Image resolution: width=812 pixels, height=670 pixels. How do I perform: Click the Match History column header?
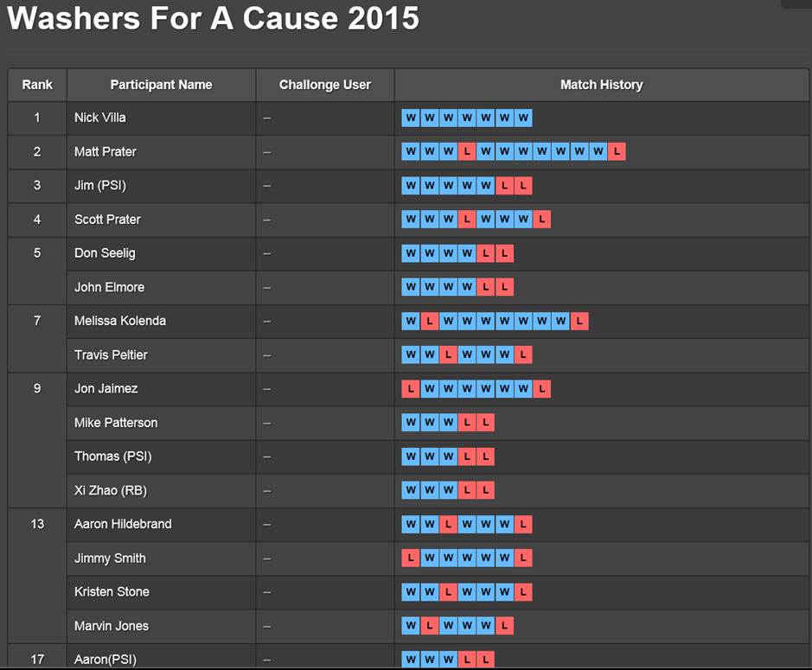coord(602,85)
